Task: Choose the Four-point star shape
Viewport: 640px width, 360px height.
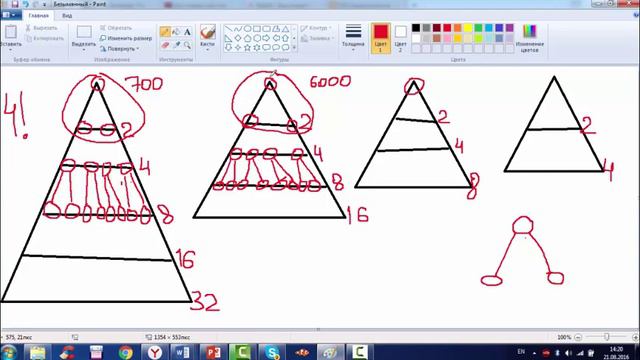Action: point(238,47)
